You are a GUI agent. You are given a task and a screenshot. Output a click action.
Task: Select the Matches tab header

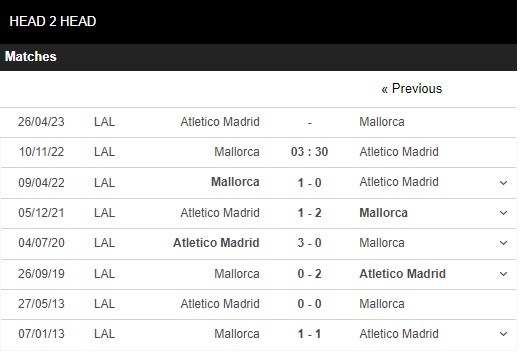click(x=31, y=56)
